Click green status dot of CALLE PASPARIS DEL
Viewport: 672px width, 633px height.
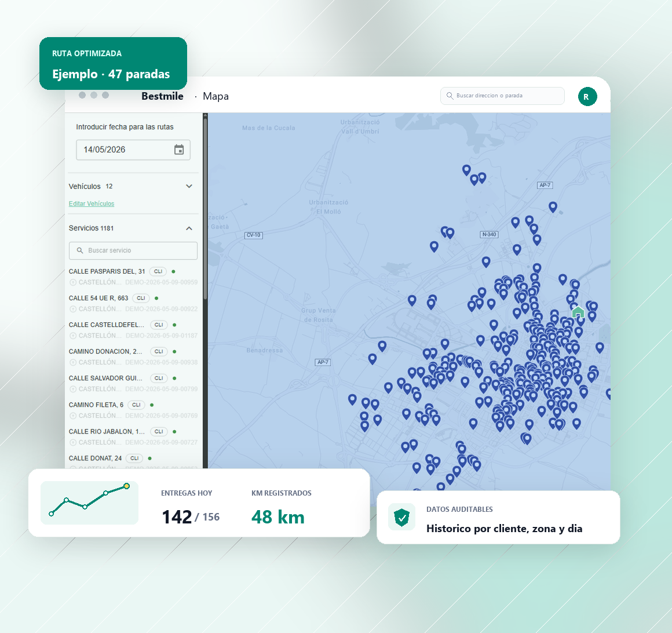point(173,271)
